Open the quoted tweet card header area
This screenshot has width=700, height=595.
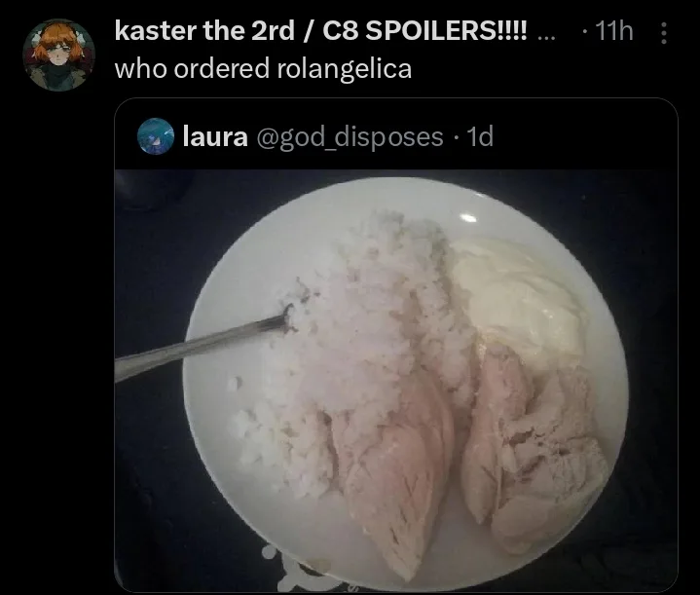(396, 134)
